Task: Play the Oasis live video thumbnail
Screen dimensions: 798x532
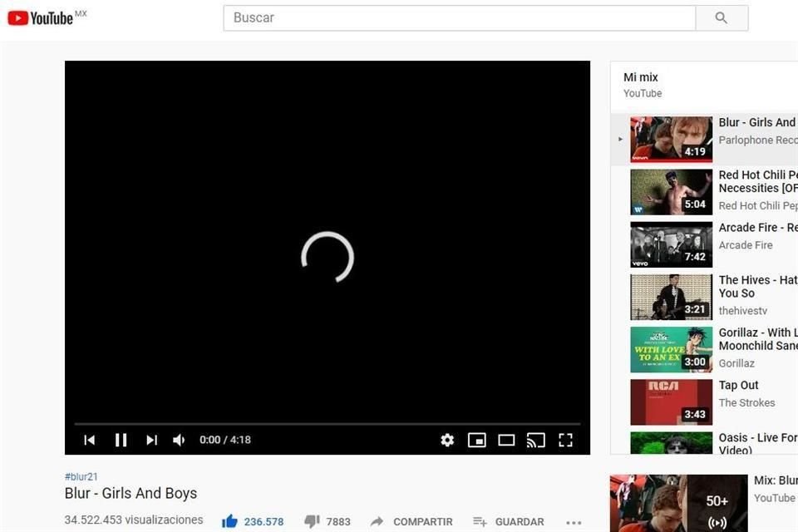Action: click(672, 443)
